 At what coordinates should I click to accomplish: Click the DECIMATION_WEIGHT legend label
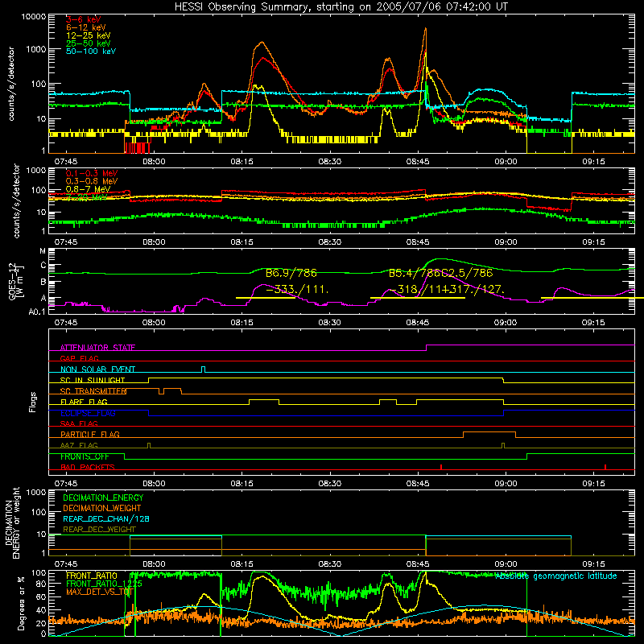pyautogui.click(x=102, y=508)
